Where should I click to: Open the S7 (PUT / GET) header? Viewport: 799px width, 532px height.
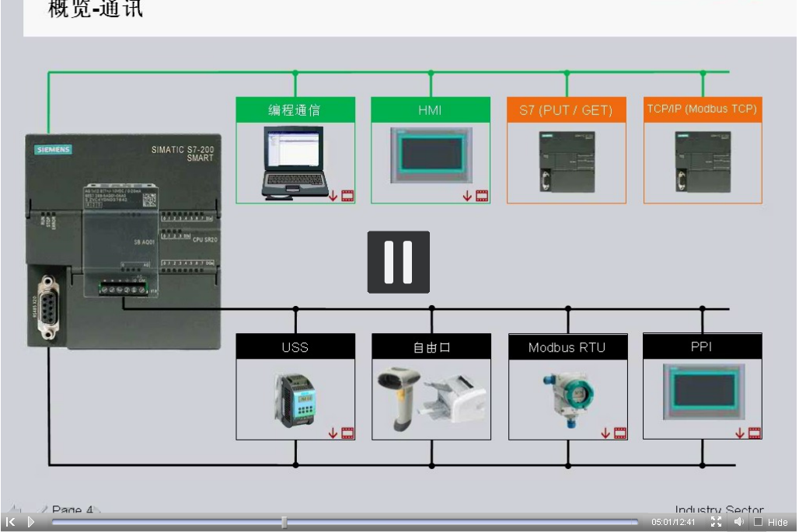pos(566,110)
